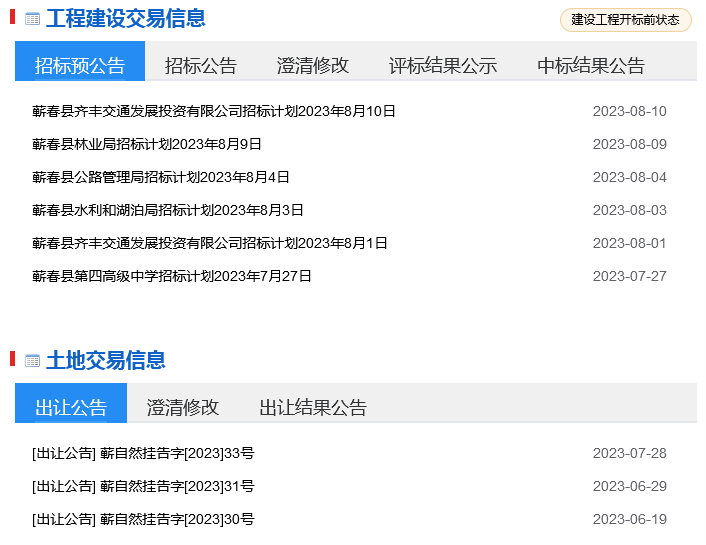Screen dimensions: 706x545
Task: Open 蕲春县齐丰交通发展投资有限公司招标计划2023年8月10日
Action: click(x=214, y=111)
